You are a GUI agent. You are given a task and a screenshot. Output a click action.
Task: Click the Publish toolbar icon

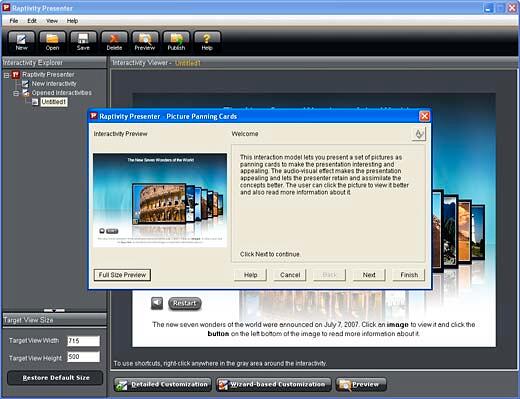(176, 42)
